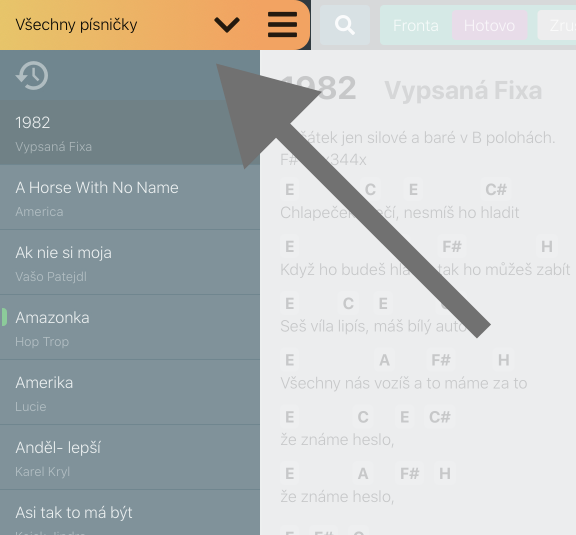This screenshot has width=576, height=535.
Task: Open Anděl- lepší by Karel Kryl
Action: 130,458
